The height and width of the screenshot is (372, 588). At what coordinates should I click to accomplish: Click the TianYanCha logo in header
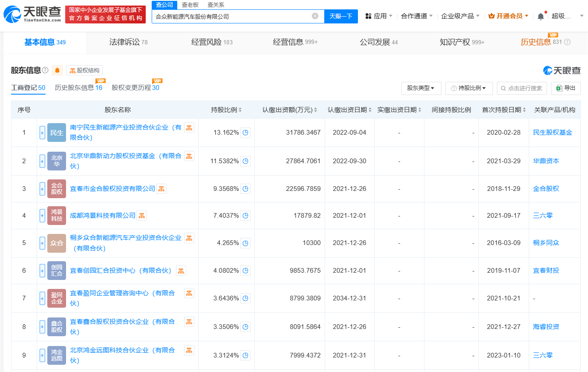pyautogui.click(x=32, y=14)
